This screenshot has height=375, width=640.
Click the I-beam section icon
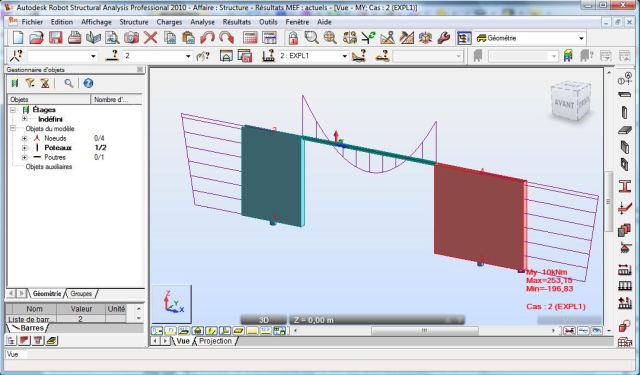[624, 186]
